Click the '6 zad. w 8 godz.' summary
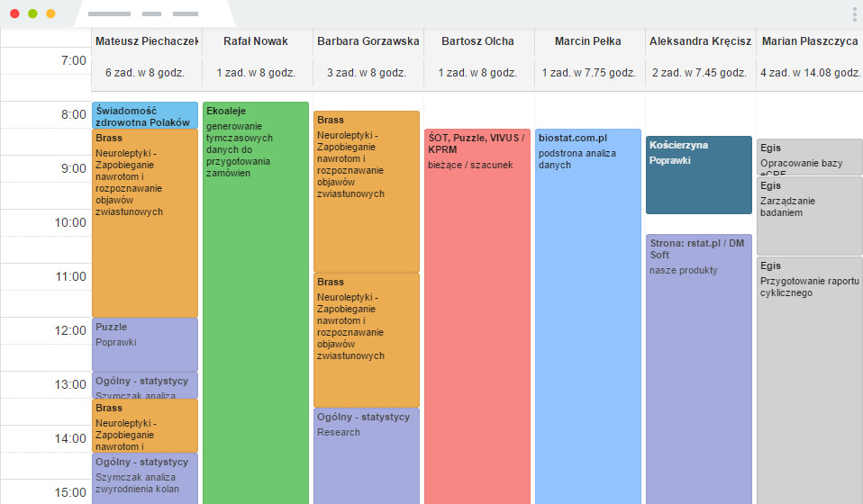 [x=145, y=73]
